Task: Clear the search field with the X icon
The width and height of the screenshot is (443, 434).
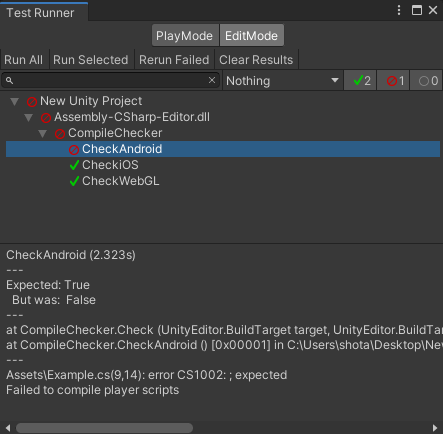Action: [212, 80]
